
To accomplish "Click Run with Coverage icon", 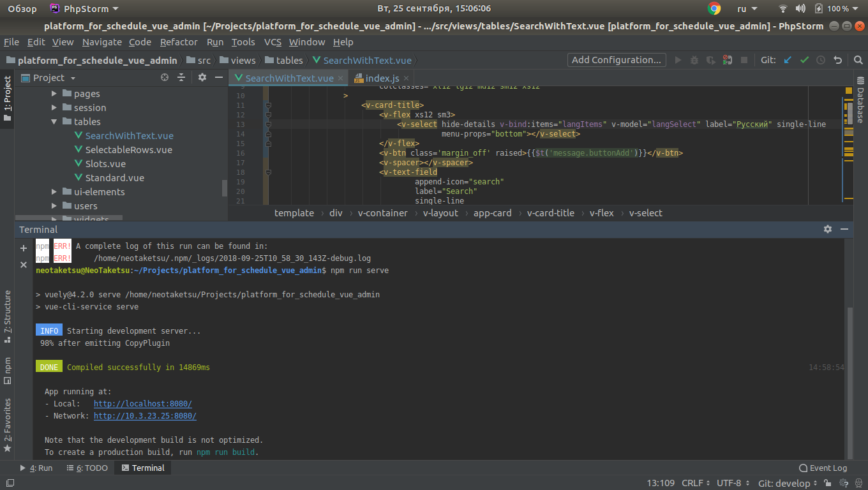I will pyautogui.click(x=711, y=60).
